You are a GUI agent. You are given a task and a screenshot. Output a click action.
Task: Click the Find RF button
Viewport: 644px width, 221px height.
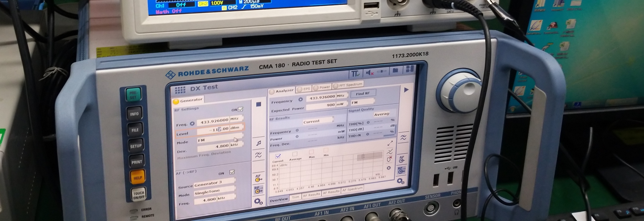[363, 93]
